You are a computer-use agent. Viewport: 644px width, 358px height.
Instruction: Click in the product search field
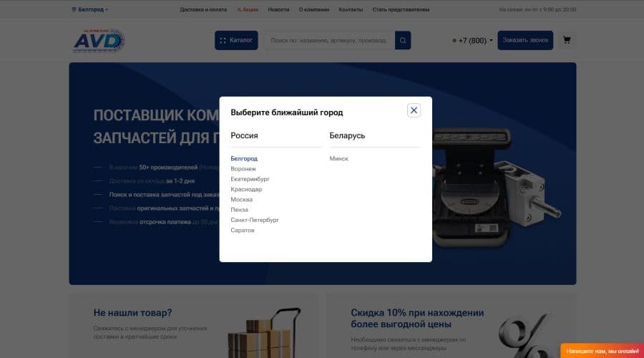329,41
